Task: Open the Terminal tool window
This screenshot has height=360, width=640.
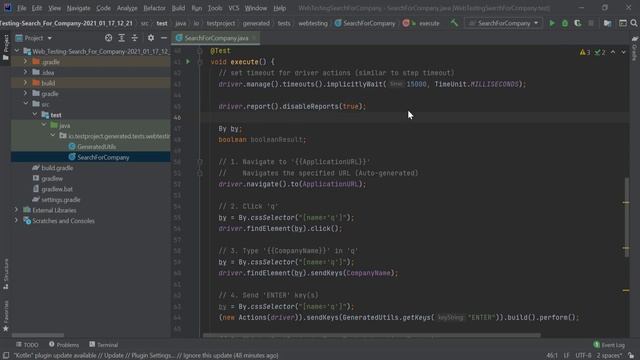Action: (104, 345)
